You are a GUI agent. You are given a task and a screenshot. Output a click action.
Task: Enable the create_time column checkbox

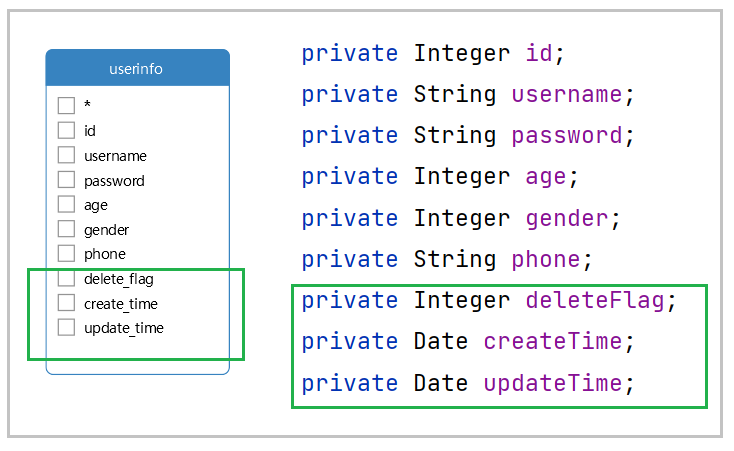(x=66, y=303)
